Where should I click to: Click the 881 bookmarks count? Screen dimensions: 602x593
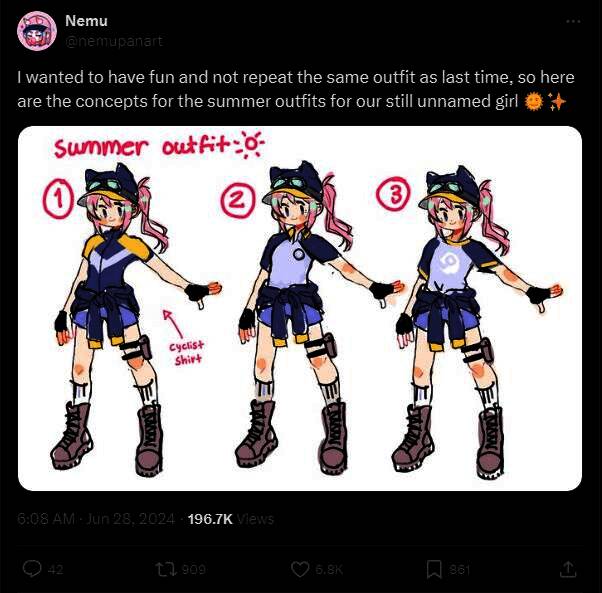click(460, 570)
